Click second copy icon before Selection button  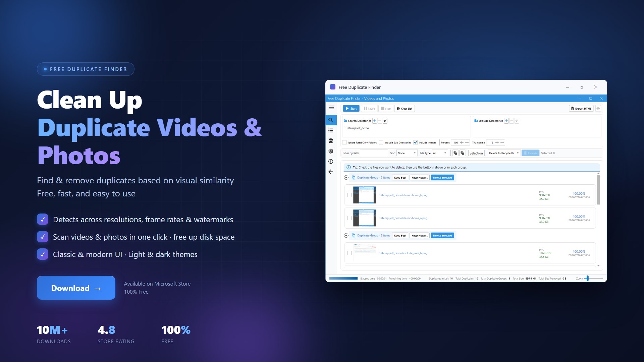click(463, 153)
